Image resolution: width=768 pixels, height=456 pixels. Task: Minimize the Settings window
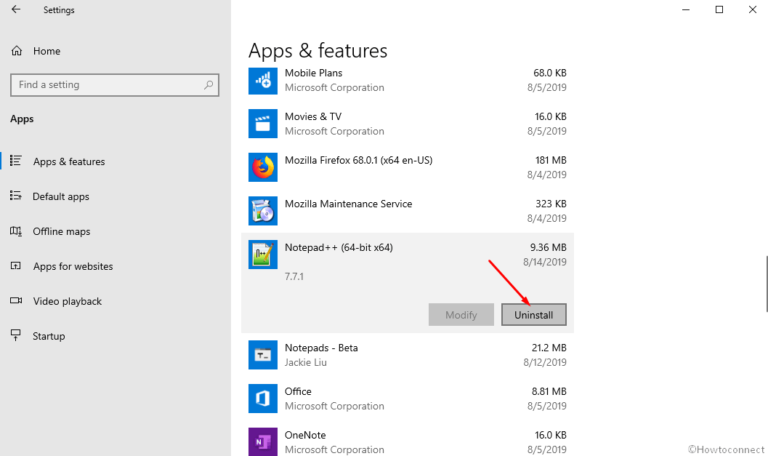[x=686, y=9]
